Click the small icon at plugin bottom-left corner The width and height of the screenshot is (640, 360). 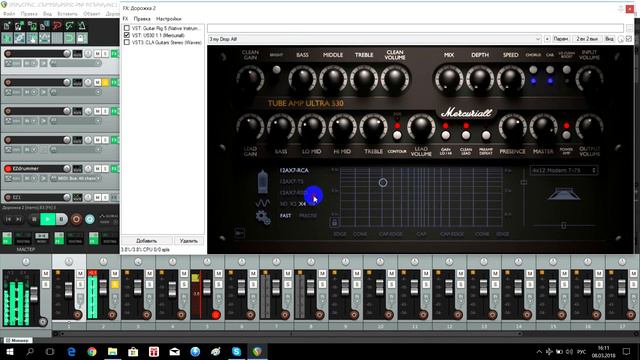[240, 233]
